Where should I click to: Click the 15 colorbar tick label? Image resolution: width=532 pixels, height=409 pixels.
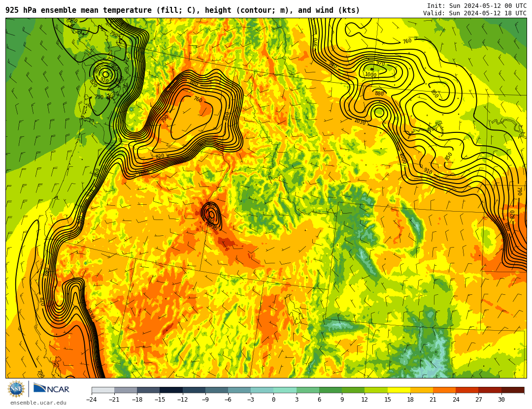click(388, 400)
